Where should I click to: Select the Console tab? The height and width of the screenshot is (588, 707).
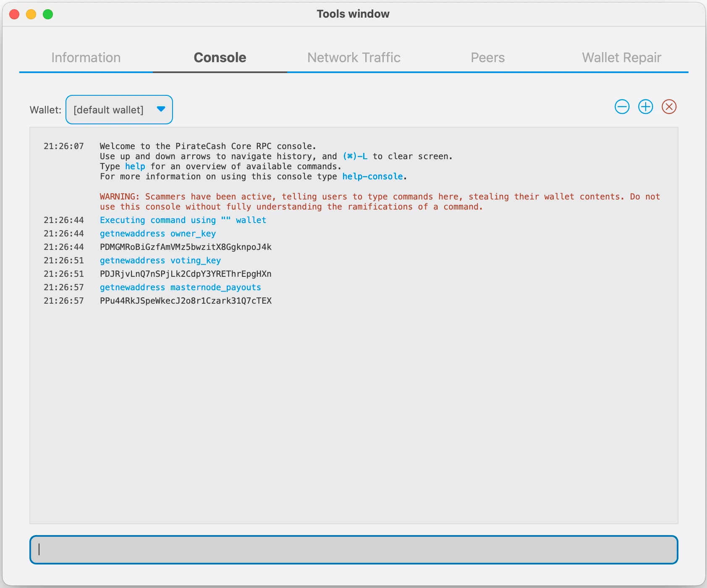click(220, 58)
